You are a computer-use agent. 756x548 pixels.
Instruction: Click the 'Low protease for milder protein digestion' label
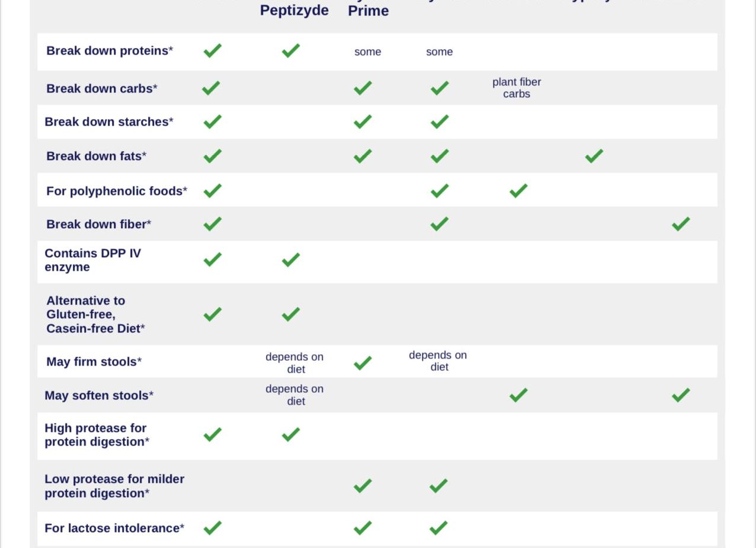tap(114, 486)
